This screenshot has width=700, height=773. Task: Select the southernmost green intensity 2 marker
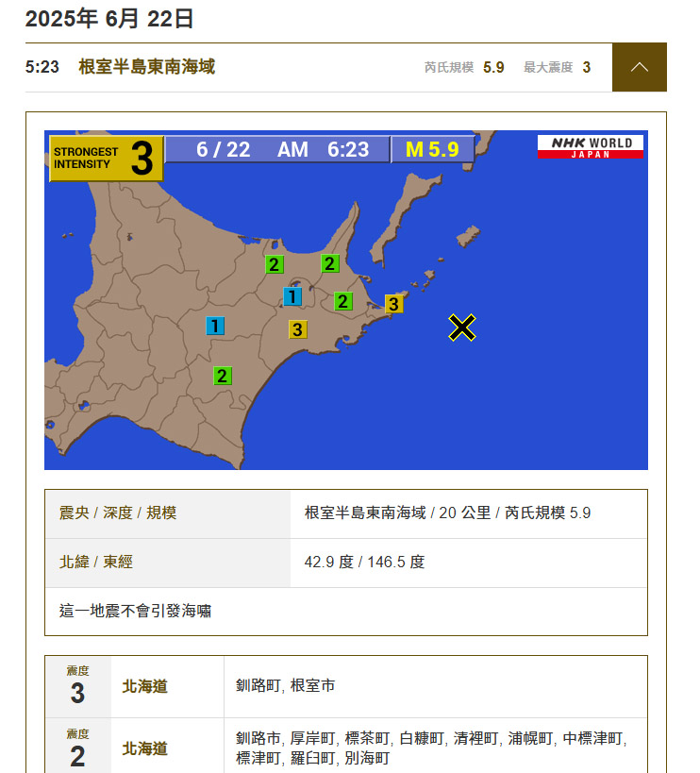pyautogui.click(x=222, y=376)
